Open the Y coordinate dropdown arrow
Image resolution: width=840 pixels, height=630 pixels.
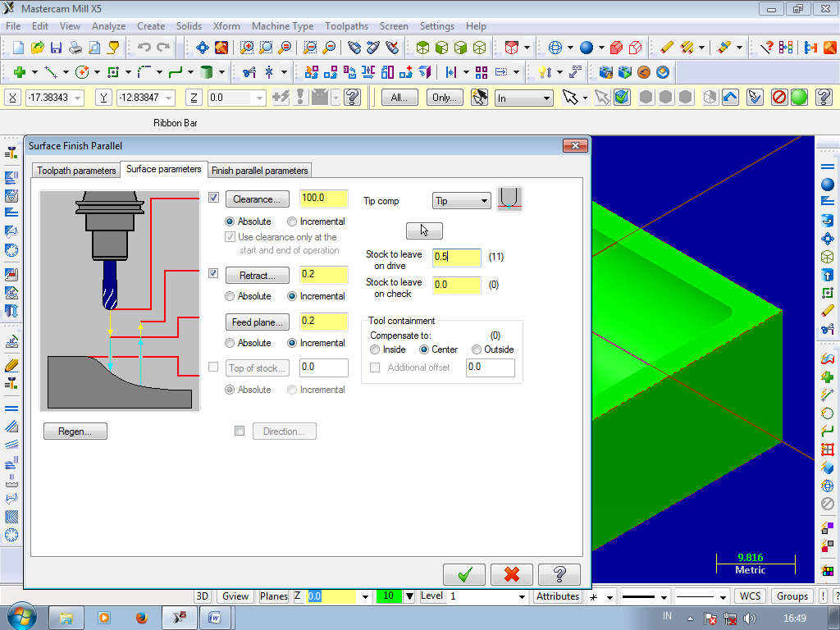coord(169,98)
